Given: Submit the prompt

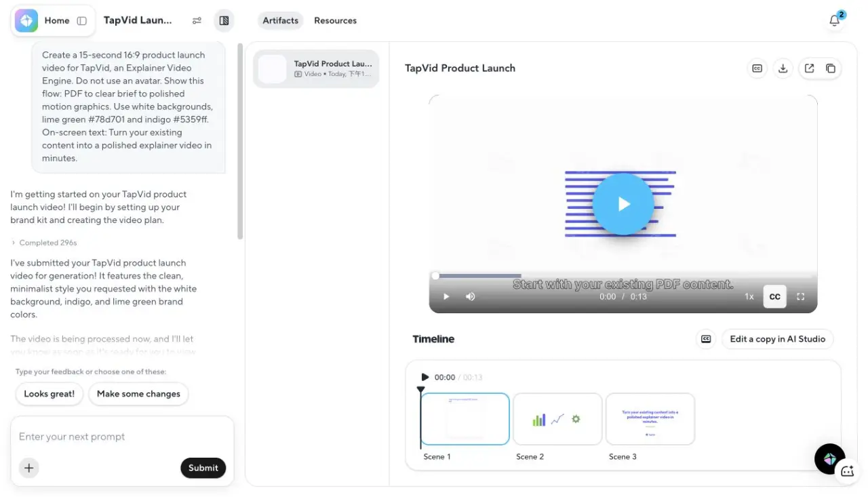Looking at the screenshot, I should [x=203, y=468].
